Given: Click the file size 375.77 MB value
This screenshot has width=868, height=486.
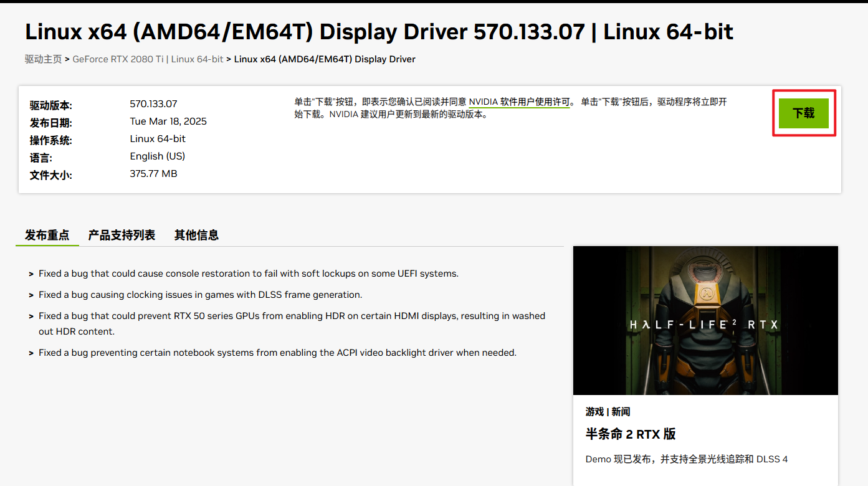Looking at the screenshot, I should (153, 173).
